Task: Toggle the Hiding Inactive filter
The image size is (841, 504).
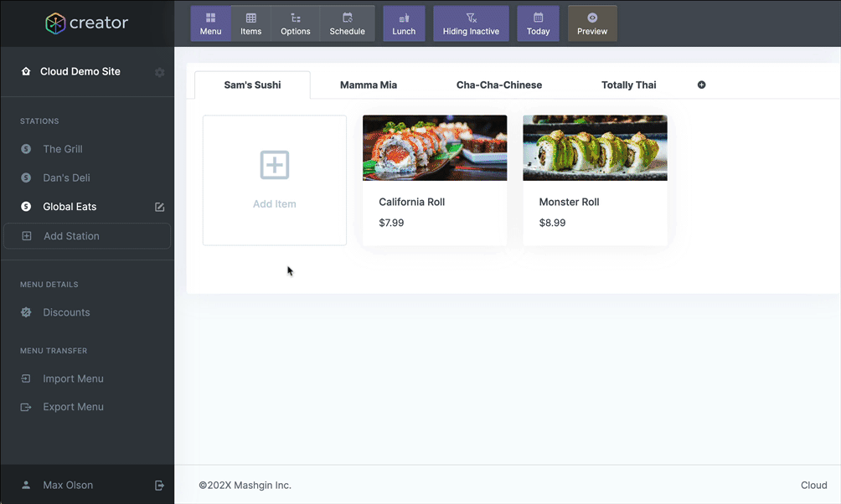Action: (x=471, y=23)
